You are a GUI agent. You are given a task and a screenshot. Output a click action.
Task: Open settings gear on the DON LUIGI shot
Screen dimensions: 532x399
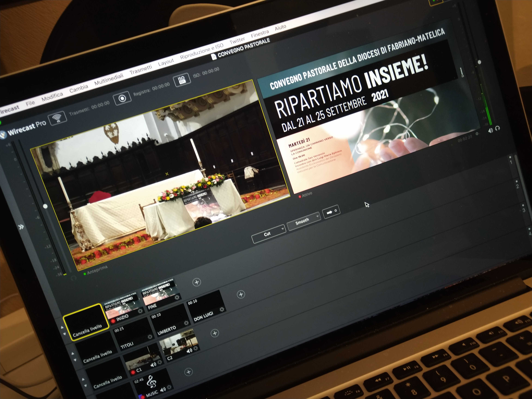(x=222, y=309)
